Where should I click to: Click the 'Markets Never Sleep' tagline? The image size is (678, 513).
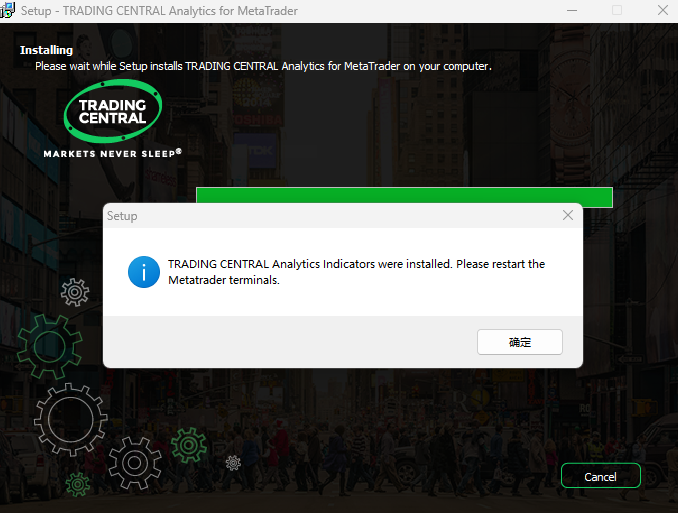click(112, 154)
